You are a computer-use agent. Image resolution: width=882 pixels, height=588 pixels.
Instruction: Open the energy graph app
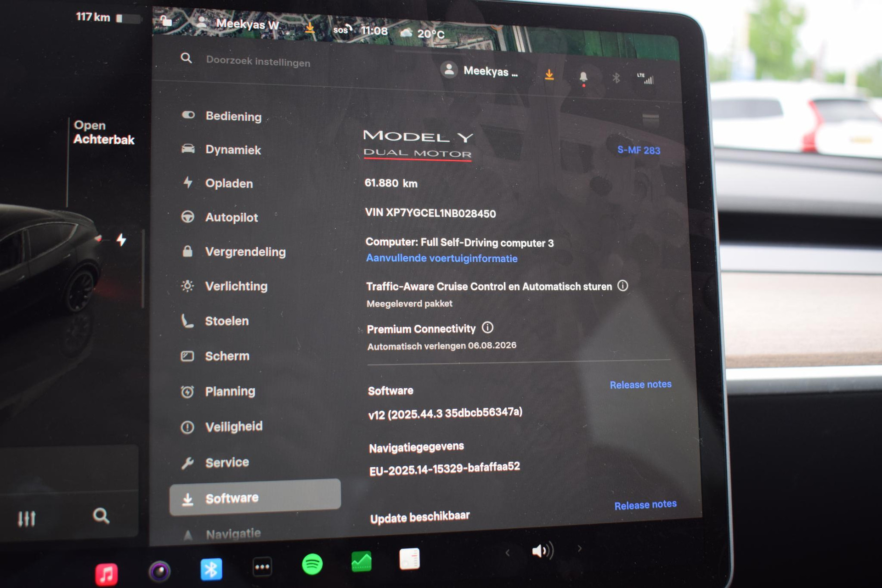[x=362, y=561]
